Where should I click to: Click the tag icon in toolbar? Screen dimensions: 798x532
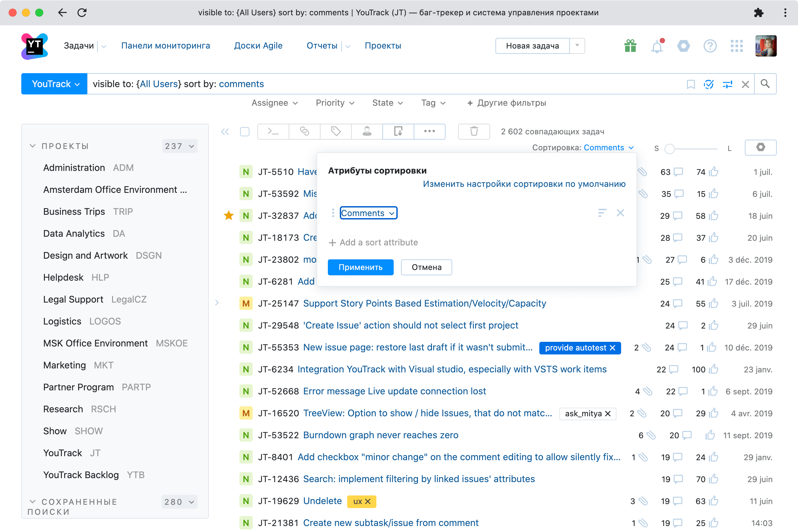click(335, 132)
